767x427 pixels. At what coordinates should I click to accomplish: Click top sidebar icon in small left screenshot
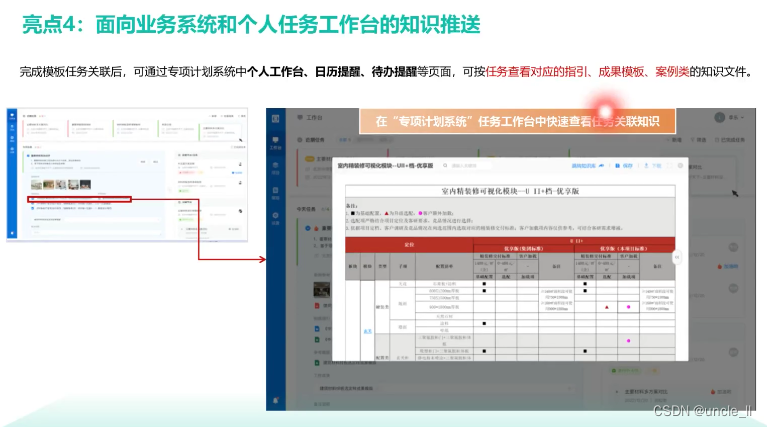point(12,116)
